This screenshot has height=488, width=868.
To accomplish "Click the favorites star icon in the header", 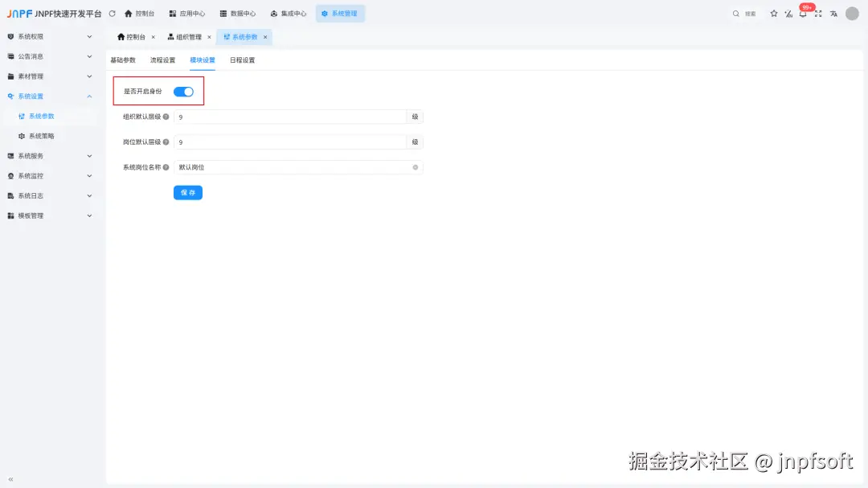I will 773,14.
